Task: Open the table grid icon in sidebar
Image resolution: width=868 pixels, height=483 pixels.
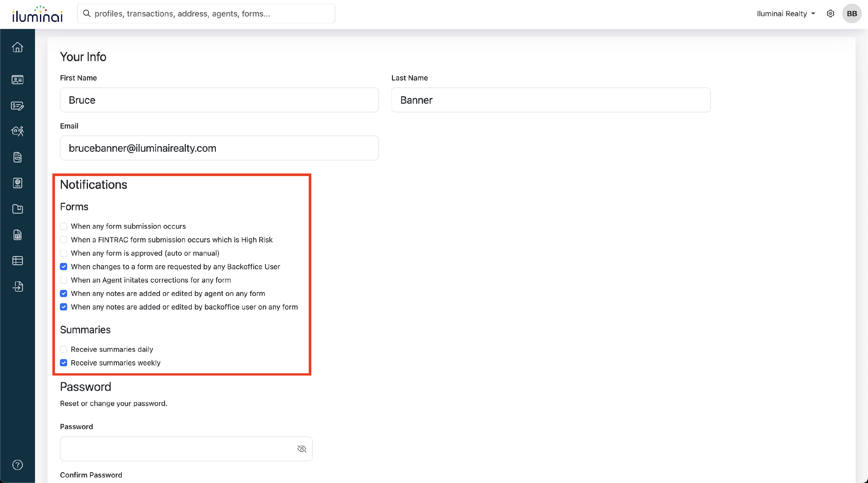Action: pos(18,261)
